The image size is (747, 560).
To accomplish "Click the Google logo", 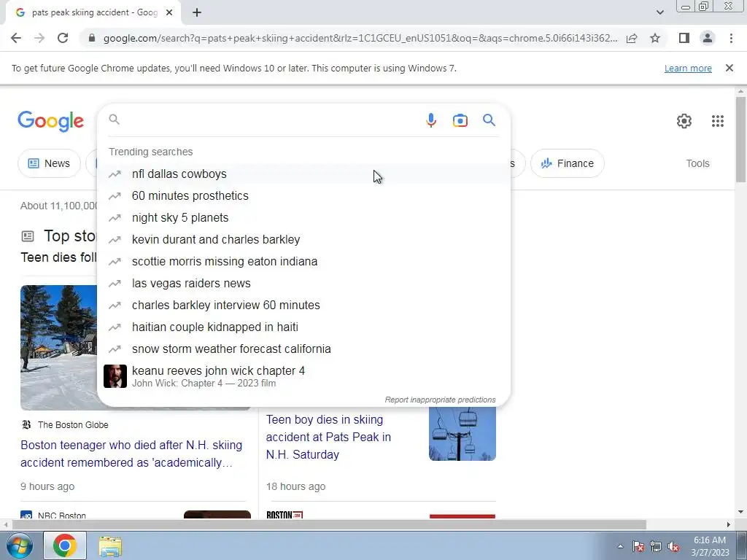I will 51,122.
